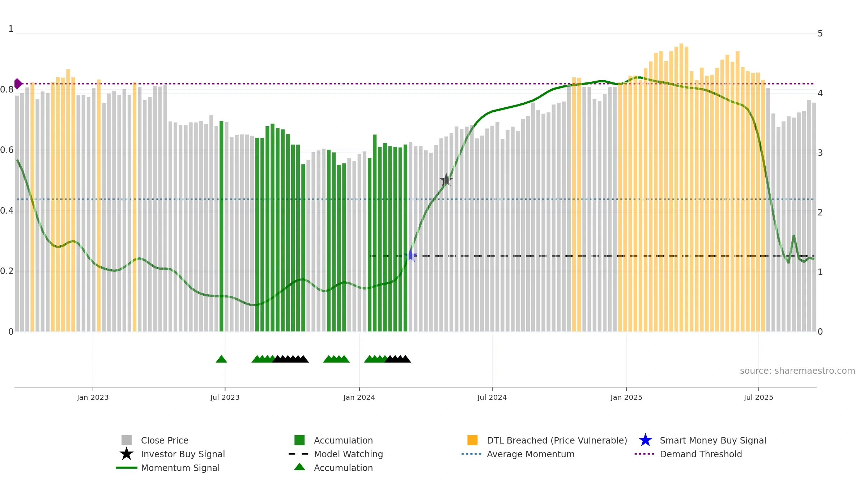868x488 pixels.
Task: Click the gray Close Price legend square
Action: pos(127,440)
